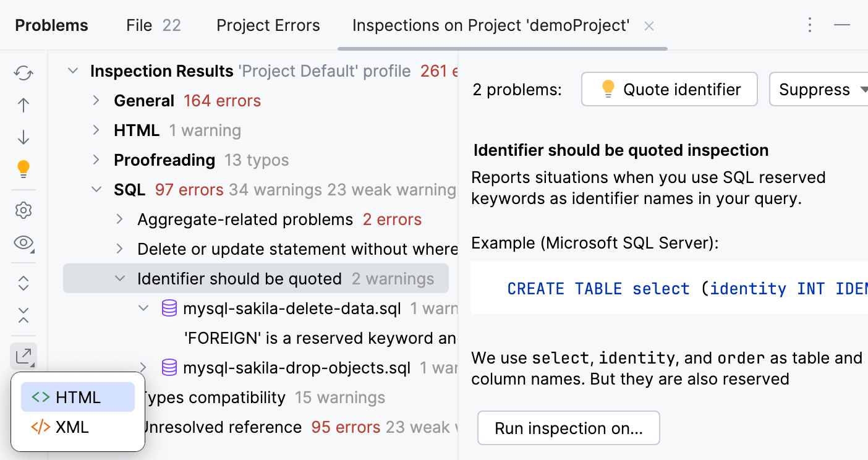Open the Suppress dropdown
Viewport: 868px width, 460px height.
pyautogui.click(x=822, y=89)
